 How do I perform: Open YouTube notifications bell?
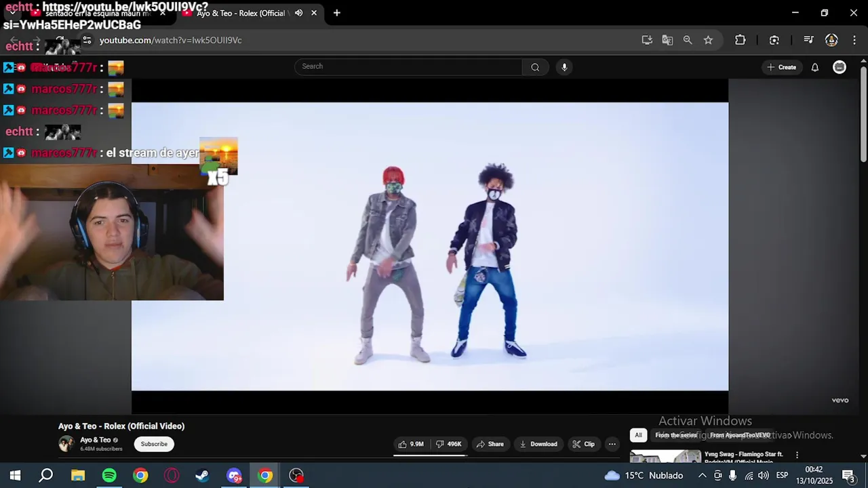click(815, 67)
